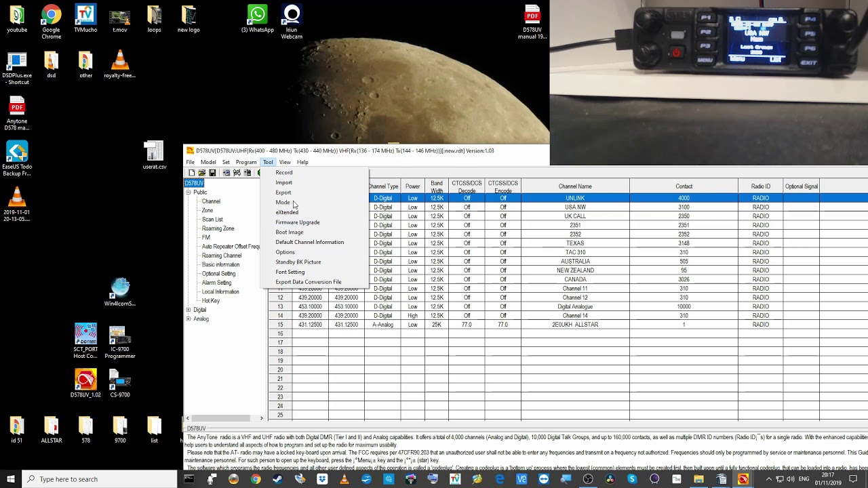Select the 2E0UKH ALLSTAR channel name cell
Image resolution: width=868 pixels, height=488 pixels.
click(x=575, y=325)
